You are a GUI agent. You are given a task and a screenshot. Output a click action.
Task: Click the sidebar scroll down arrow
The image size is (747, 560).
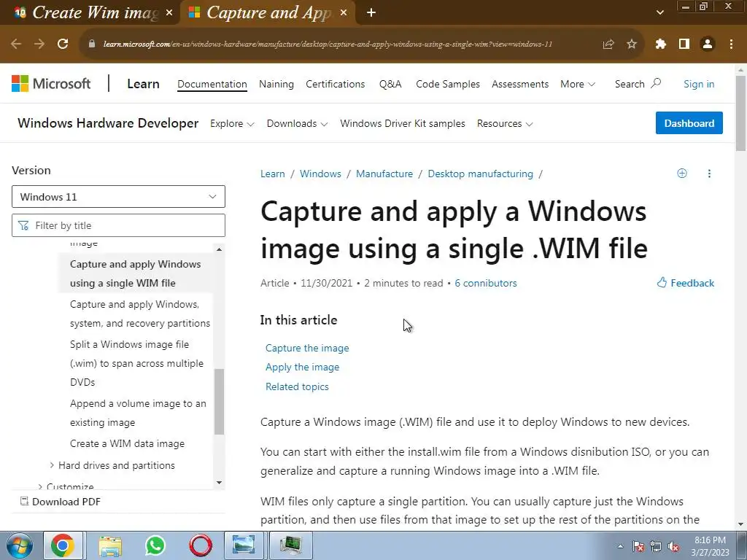click(219, 483)
